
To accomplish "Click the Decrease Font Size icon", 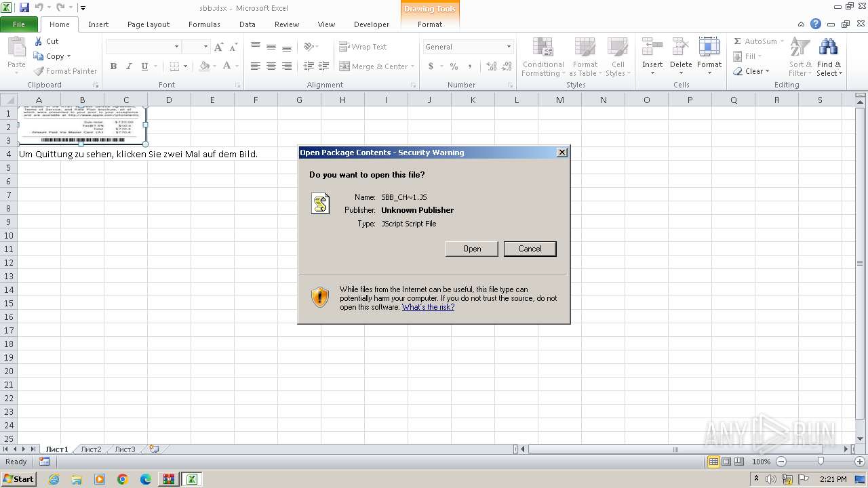I will coord(234,47).
